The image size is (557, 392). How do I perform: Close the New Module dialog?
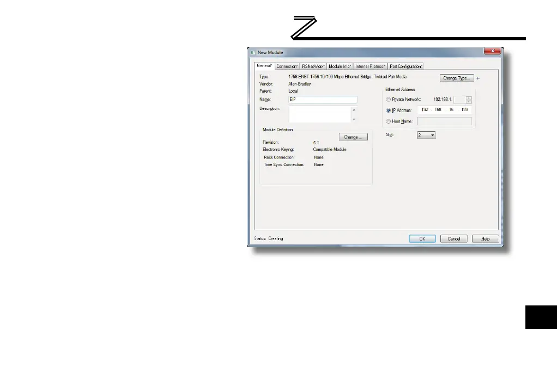point(492,51)
